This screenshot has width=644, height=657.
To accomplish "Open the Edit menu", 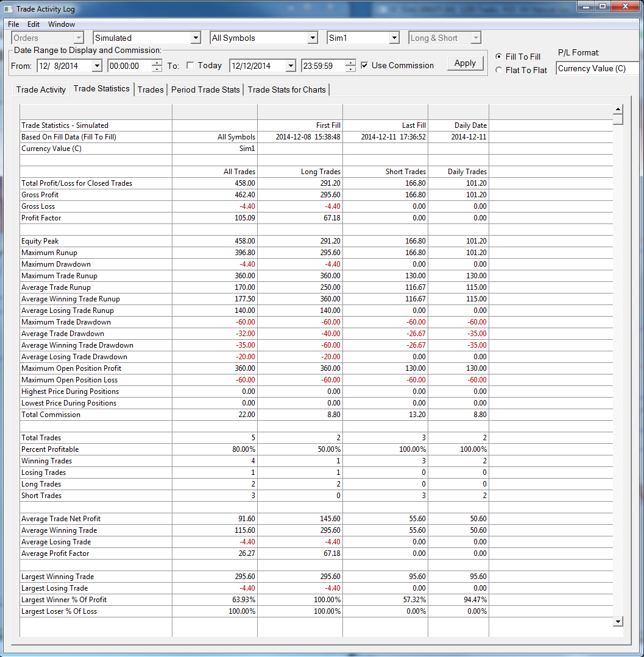I will click(x=33, y=24).
